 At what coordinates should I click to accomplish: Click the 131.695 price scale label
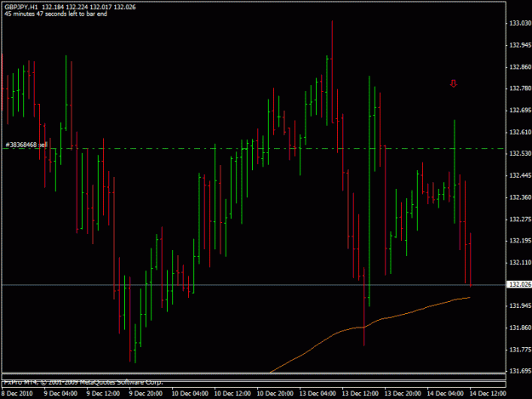(520, 371)
